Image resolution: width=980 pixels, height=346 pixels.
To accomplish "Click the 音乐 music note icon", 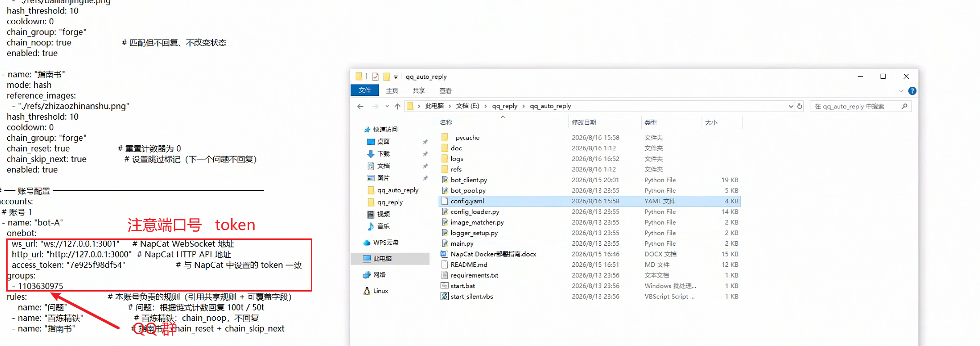I will point(371,226).
